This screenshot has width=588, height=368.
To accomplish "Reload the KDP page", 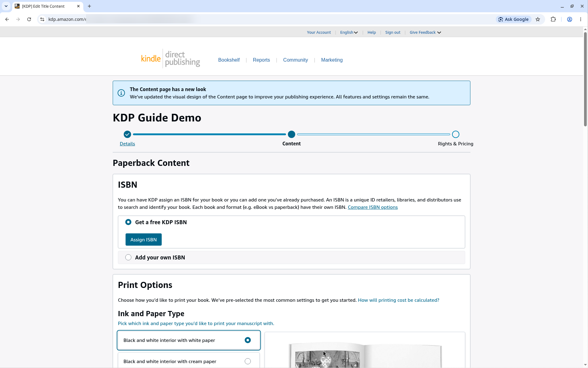I will (29, 19).
